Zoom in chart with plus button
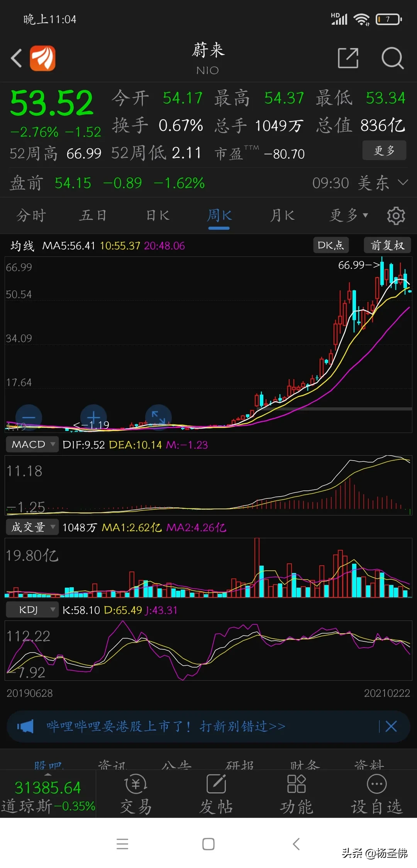The width and height of the screenshot is (417, 868). pos(93,417)
